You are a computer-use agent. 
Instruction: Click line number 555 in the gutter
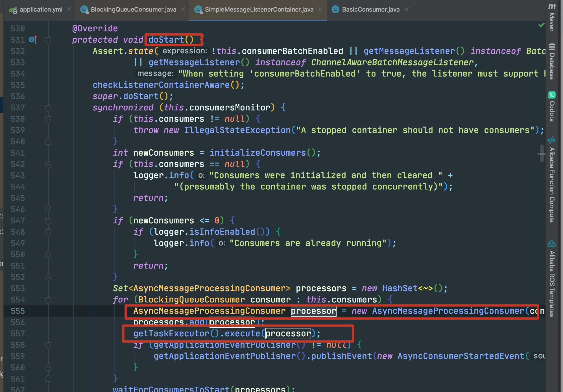pyautogui.click(x=18, y=311)
